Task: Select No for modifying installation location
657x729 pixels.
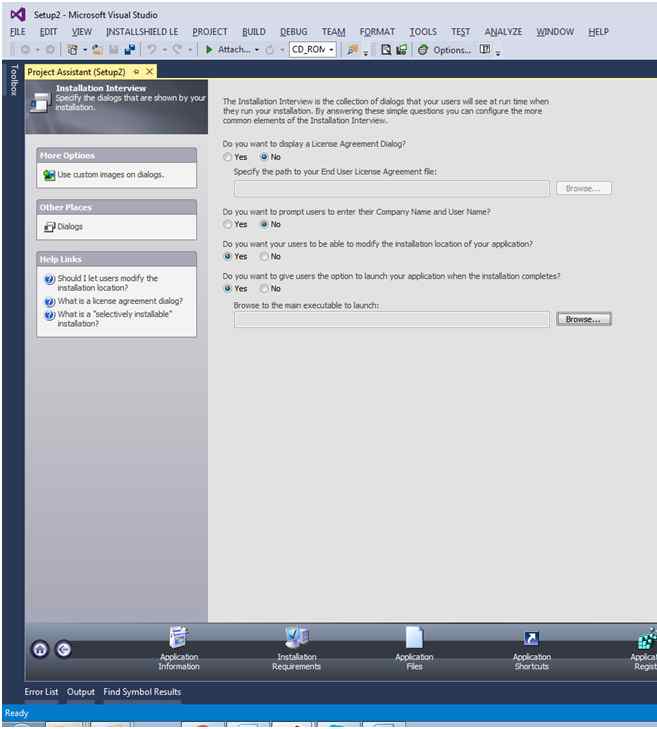Action: point(264,257)
